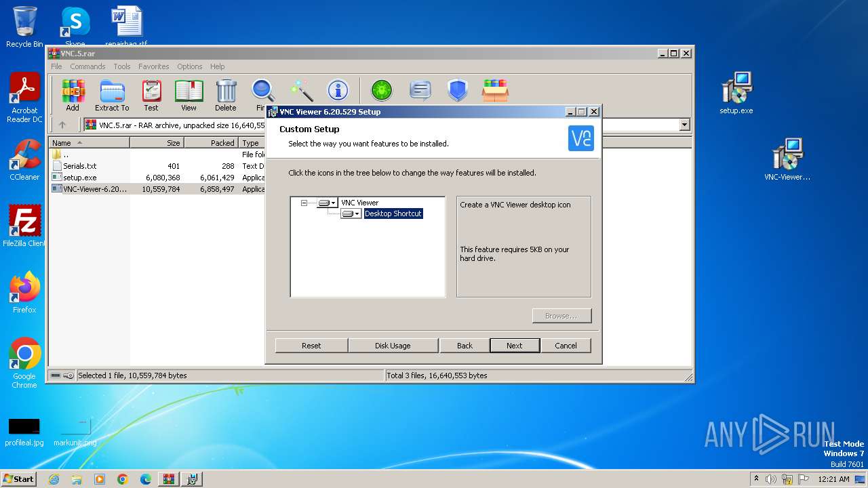Screen dimensions: 868x488
Task: Open Internet Explorer from the taskbar
Action: point(54,479)
